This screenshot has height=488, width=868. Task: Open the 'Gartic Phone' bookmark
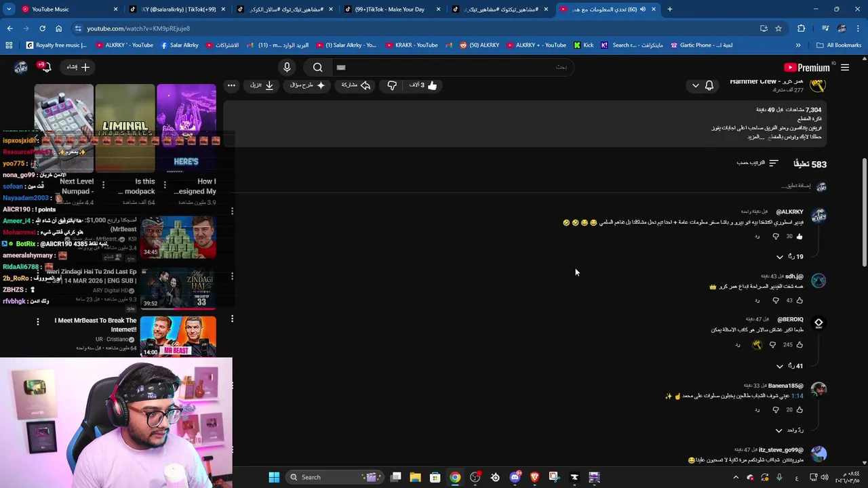tap(701, 45)
